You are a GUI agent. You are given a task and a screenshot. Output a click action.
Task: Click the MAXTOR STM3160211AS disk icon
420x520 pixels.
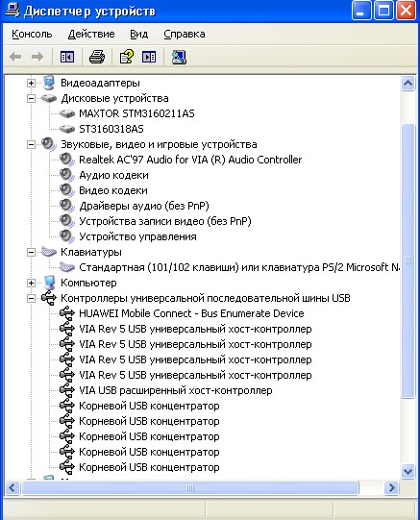click(x=67, y=113)
